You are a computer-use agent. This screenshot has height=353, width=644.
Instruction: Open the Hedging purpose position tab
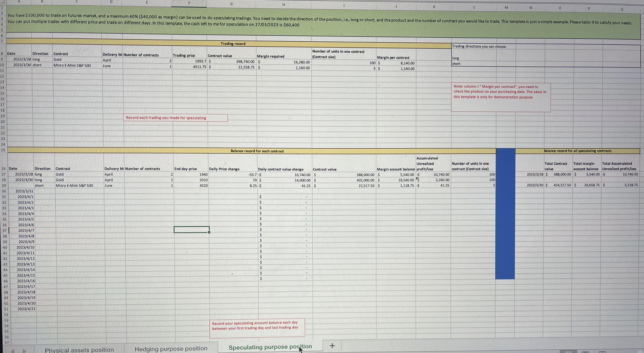point(171,348)
